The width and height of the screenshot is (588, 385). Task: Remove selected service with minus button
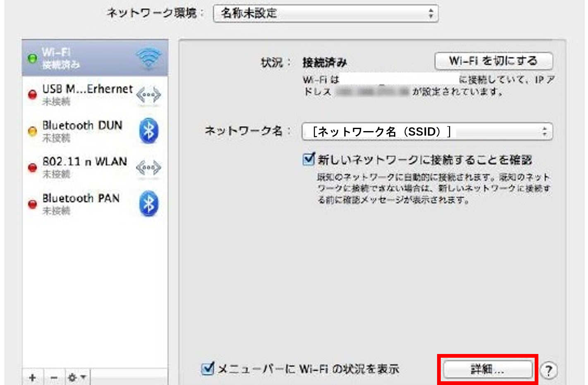pos(54,377)
